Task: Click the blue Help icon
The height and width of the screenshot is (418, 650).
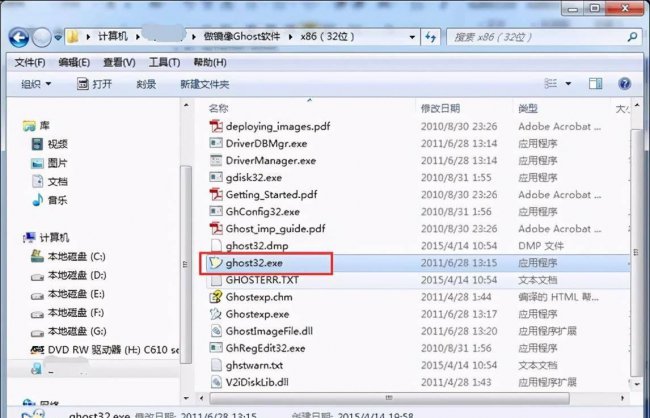Action: coord(624,84)
